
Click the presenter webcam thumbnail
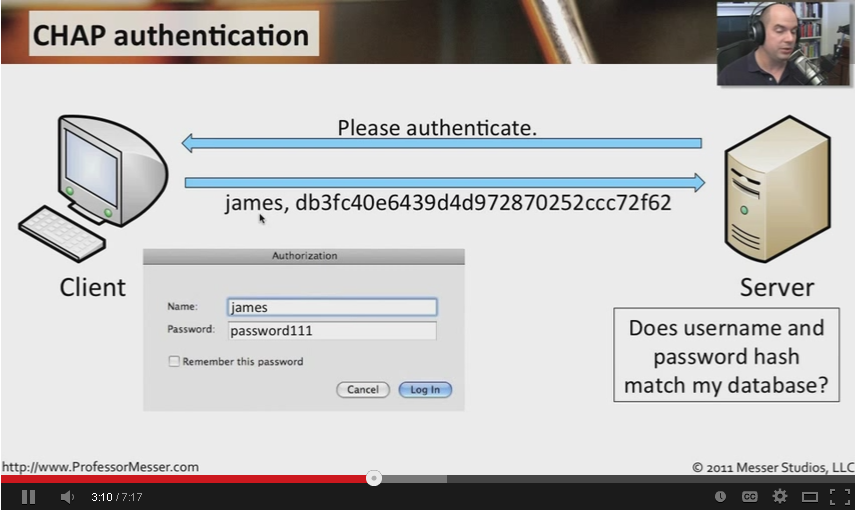pyautogui.click(x=784, y=44)
